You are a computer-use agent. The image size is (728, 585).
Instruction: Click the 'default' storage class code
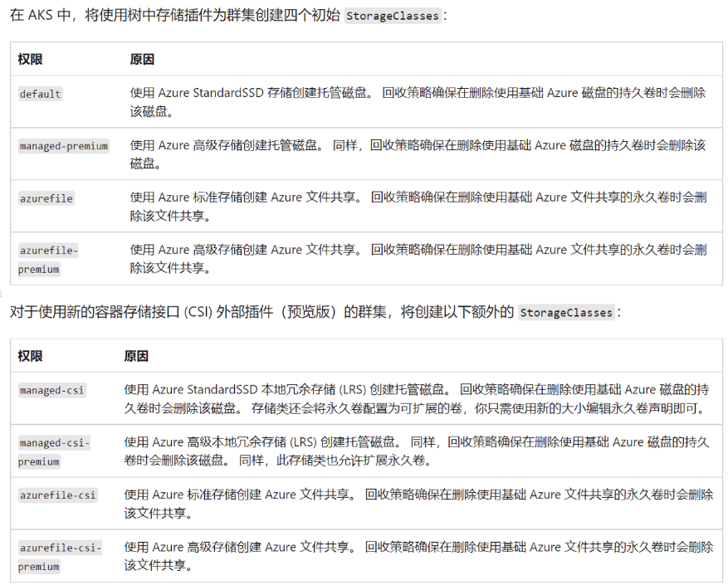[x=41, y=94]
